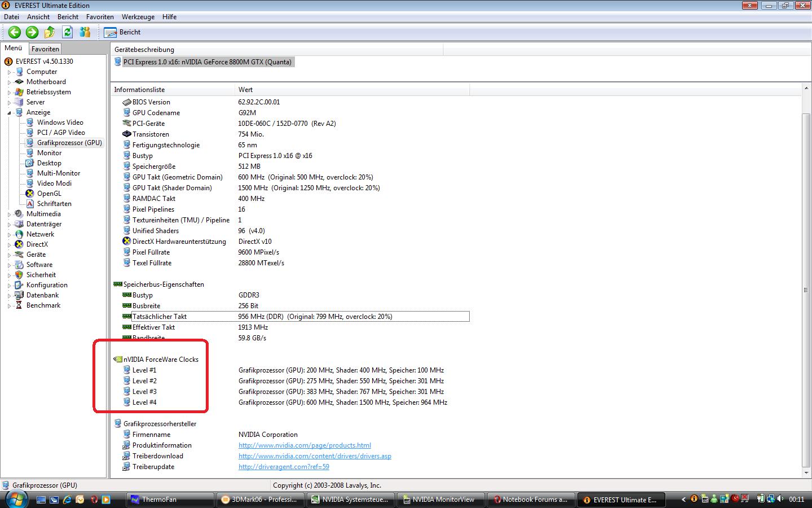Click the Benchmark hourglass icon
Image resolution: width=812 pixels, height=508 pixels.
[x=19, y=305]
